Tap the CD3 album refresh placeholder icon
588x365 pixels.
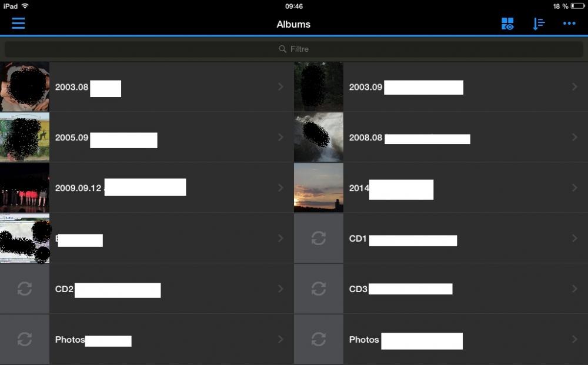click(x=318, y=289)
